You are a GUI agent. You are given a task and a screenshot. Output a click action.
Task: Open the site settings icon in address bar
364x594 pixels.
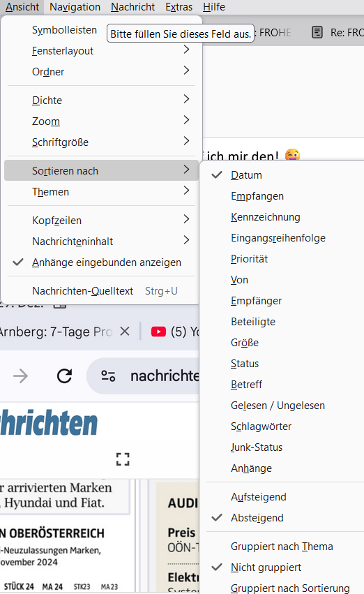point(108,376)
